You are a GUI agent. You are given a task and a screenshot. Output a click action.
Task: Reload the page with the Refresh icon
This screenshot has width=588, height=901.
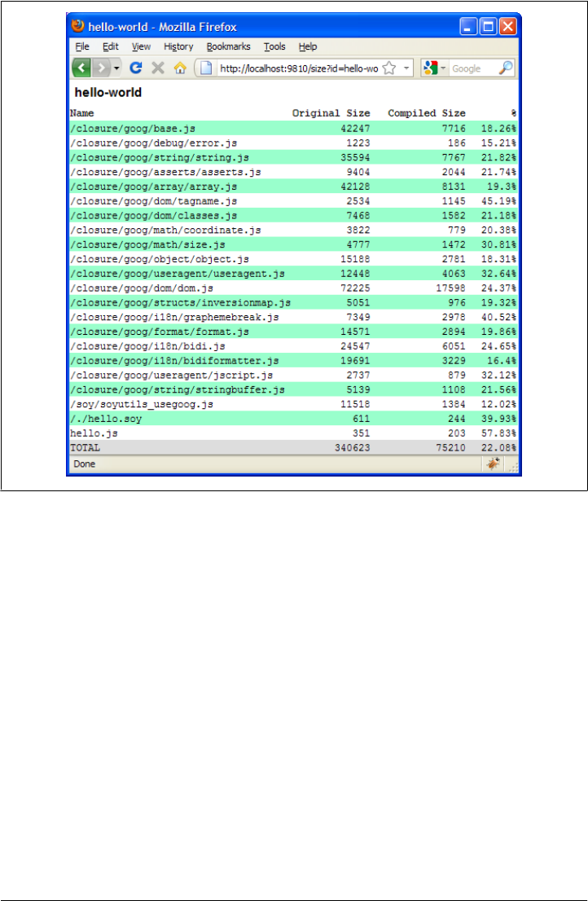click(136, 68)
